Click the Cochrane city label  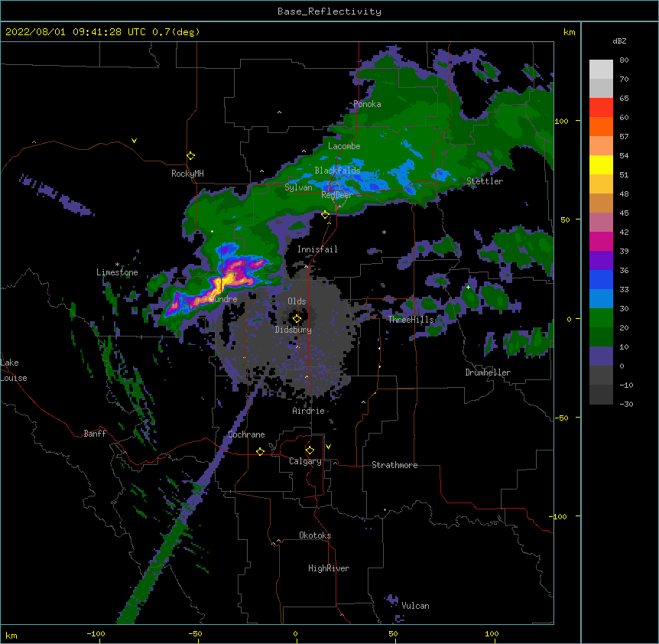click(x=246, y=434)
